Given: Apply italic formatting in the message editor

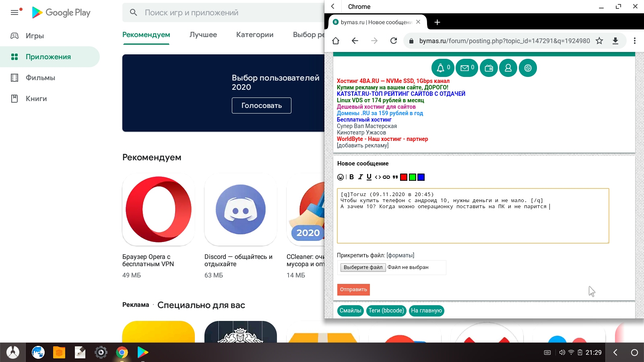Looking at the screenshot, I should (360, 177).
